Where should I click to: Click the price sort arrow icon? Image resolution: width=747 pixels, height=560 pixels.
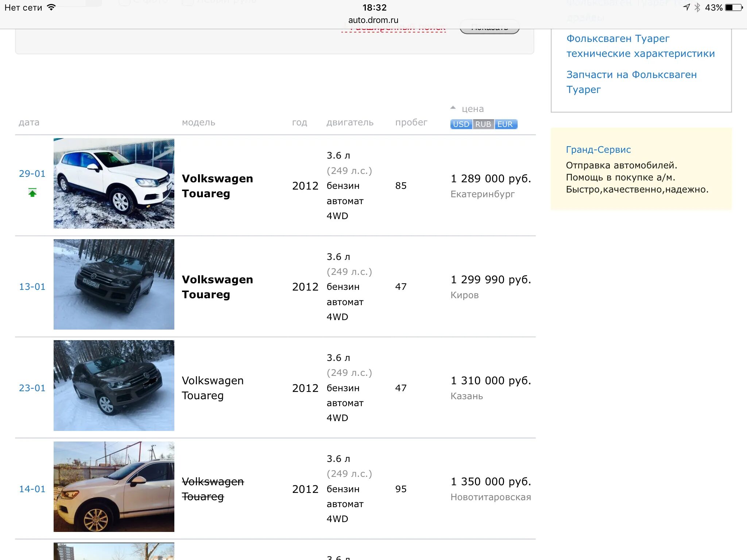(x=453, y=108)
